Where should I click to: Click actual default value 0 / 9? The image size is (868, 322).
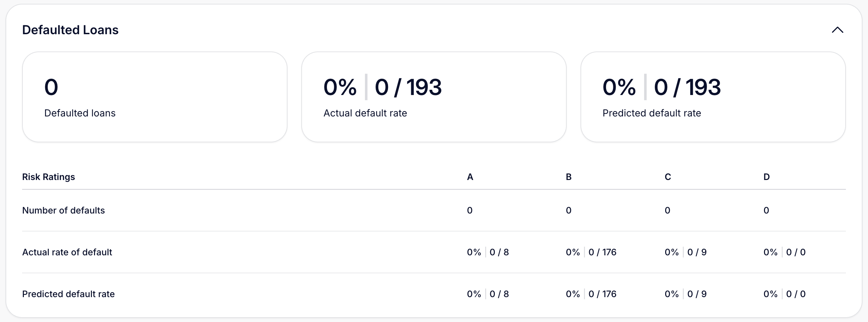pyautogui.click(x=697, y=252)
